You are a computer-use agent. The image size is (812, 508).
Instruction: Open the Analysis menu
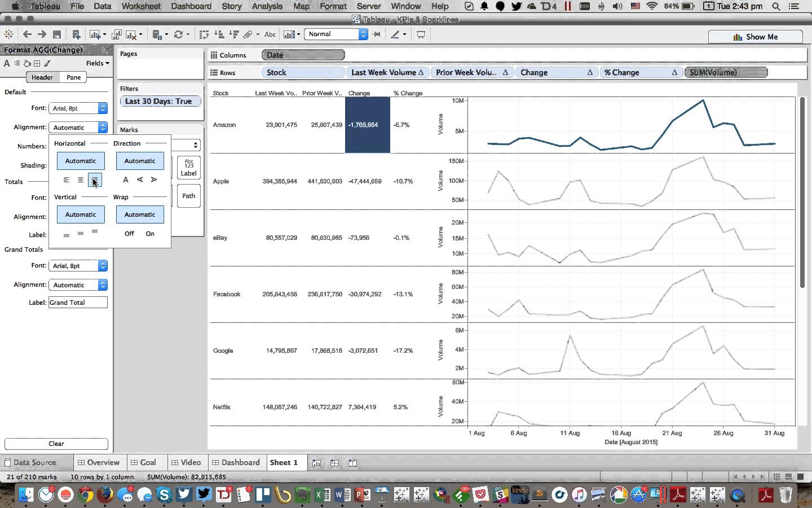coord(267,6)
